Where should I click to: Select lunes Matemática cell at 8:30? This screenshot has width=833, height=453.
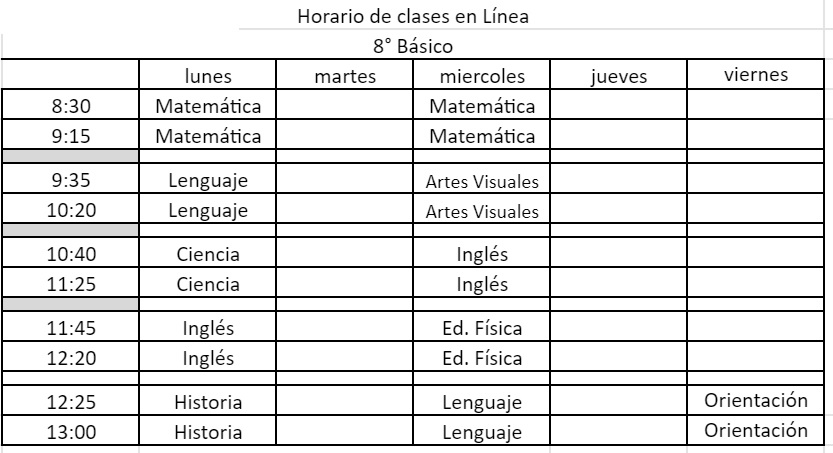208,105
